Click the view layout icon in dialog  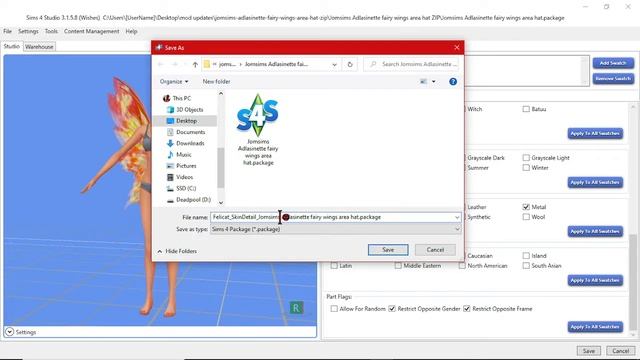[x=423, y=82]
